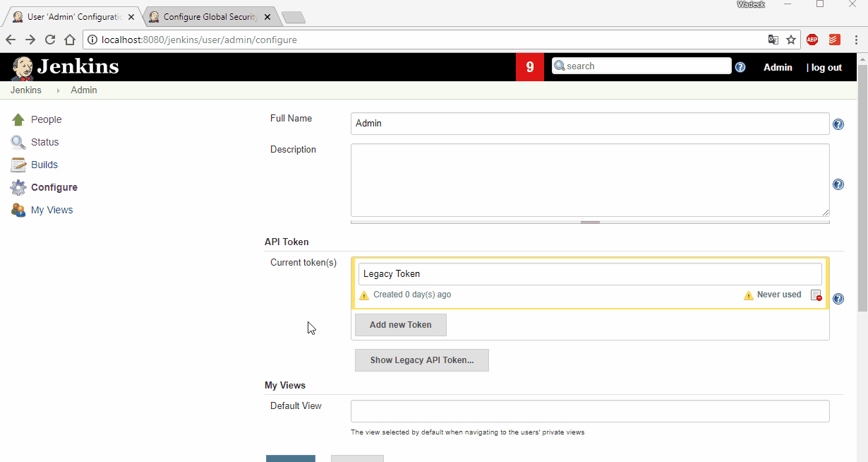Image resolution: width=868 pixels, height=462 pixels.
Task: Show help for the Description field
Action: (x=838, y=184)
